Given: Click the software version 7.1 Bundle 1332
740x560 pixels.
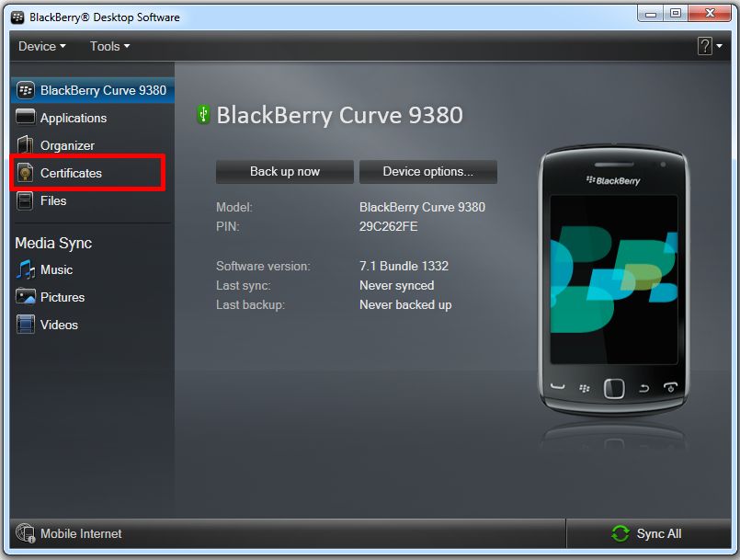Looking at the screenshot, I should tap(404, 266).
